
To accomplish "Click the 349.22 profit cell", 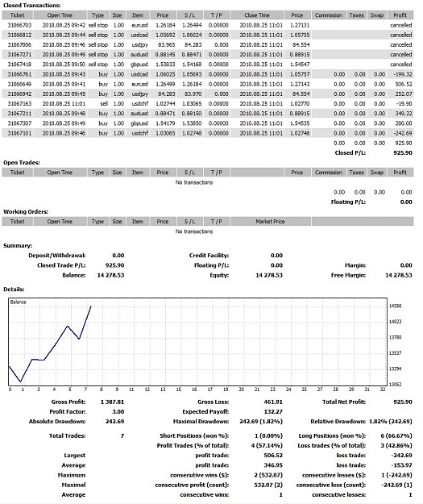I will [x=404, y=114].
